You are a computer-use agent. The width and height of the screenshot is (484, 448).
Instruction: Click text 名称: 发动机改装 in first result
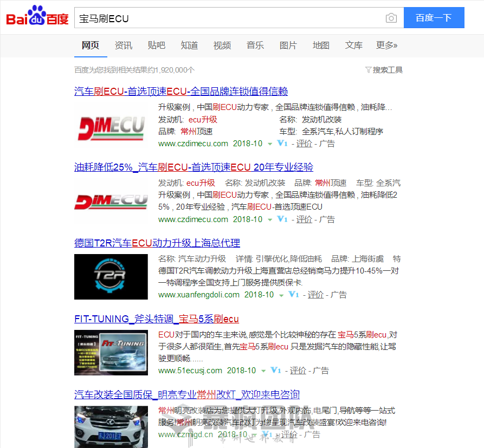[311, 120]
